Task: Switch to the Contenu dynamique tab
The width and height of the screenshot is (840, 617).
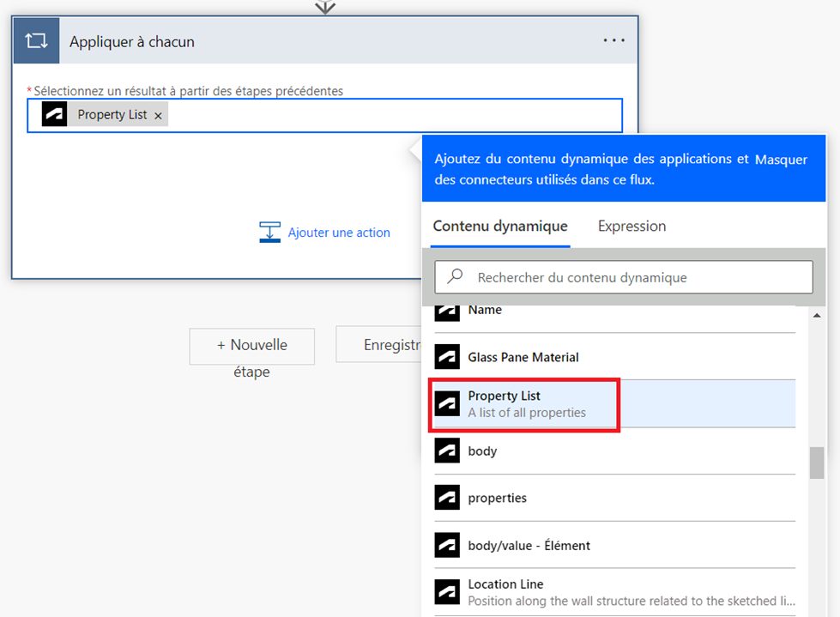Action: tap(500, 226)
